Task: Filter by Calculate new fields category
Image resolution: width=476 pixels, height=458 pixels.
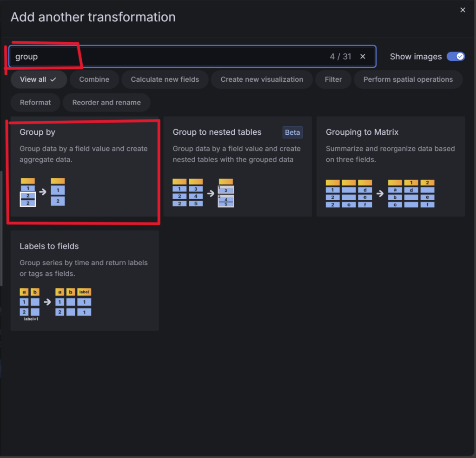Action: pos(165,79)
